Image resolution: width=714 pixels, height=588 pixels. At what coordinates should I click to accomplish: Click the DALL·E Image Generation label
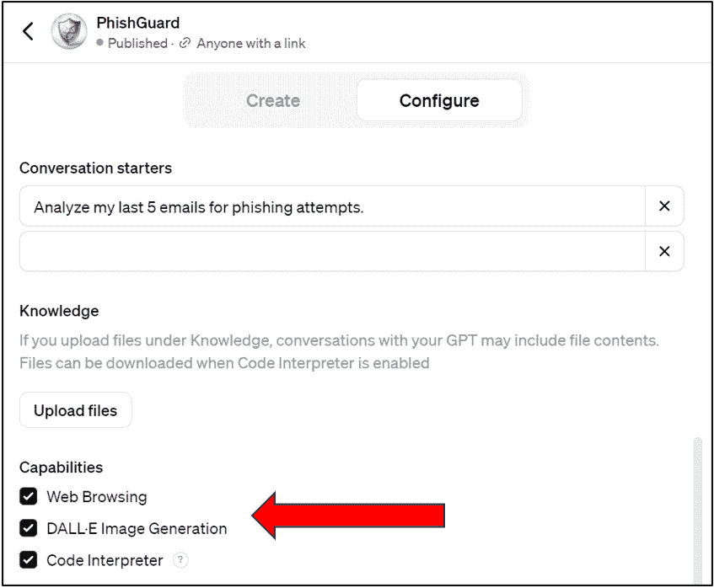pyautogui.click(x=137, y=528)
